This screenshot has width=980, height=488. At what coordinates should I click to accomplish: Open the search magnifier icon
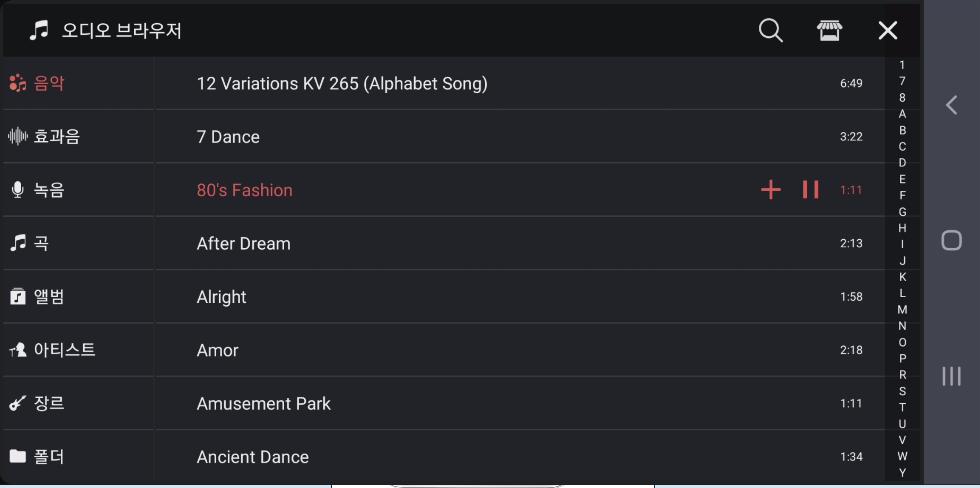pyautogui.click(x=770, y=30)
